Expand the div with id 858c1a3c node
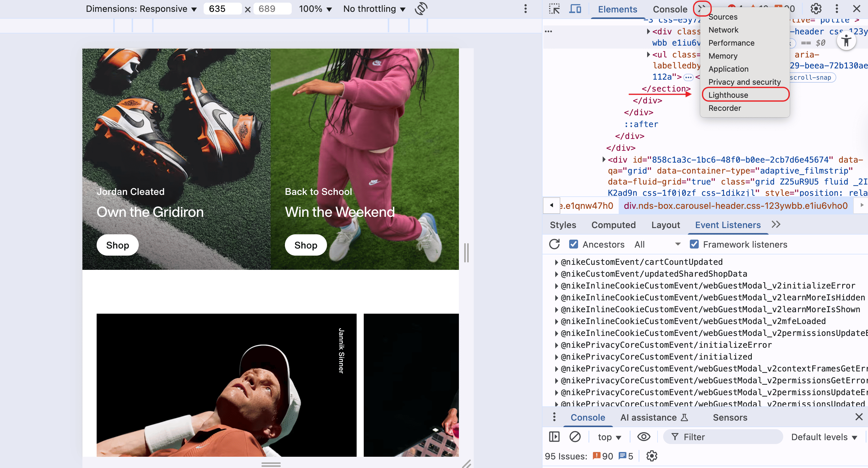 click(x=604, y=159)
